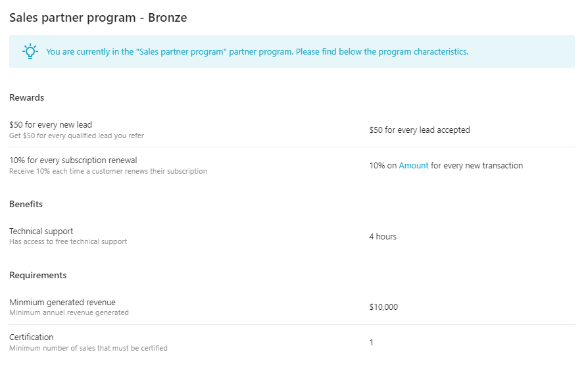Image resolution: width=588 pixels, height=371 pixels.
Task: Select the "$50 for every new lead" reward
Action: (51, 125)
